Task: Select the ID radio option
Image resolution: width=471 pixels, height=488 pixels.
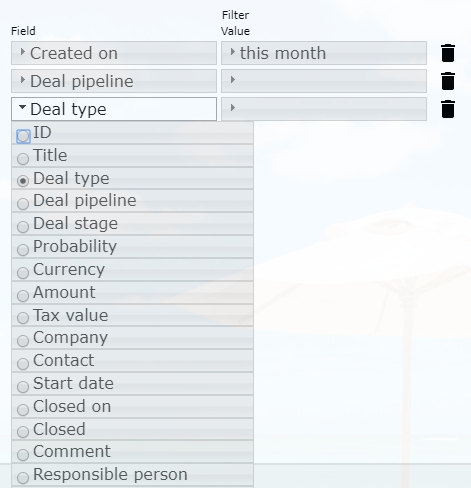Action: point(23,136)
